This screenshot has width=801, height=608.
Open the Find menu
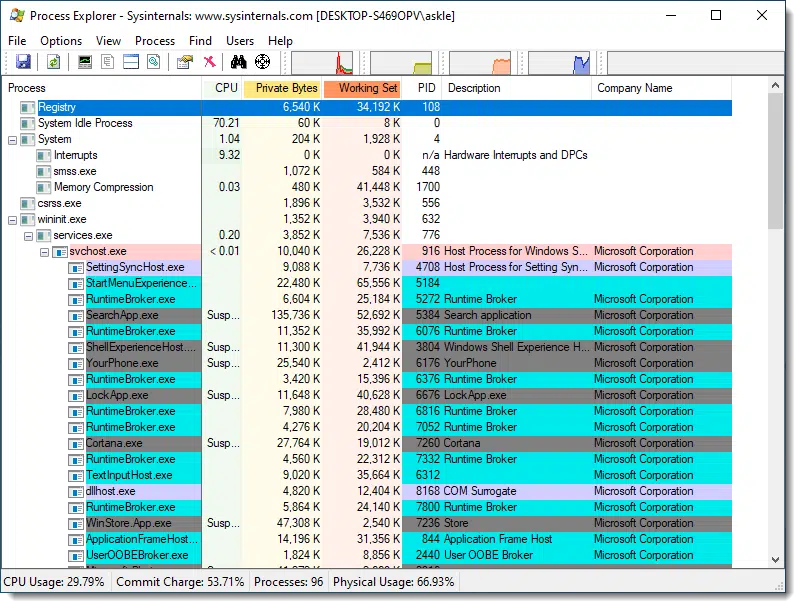pos(200,41)
